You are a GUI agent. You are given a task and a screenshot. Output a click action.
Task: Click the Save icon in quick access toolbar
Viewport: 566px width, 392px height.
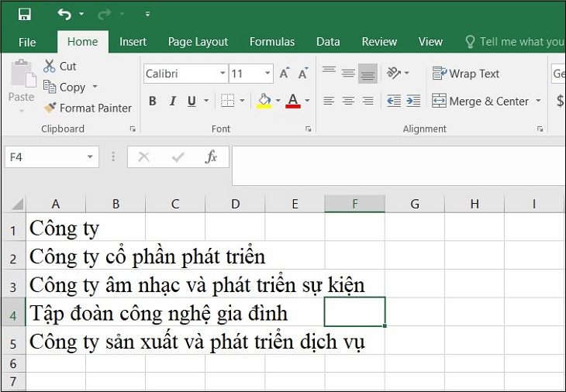pyautogui.click(x=25, y=15)
